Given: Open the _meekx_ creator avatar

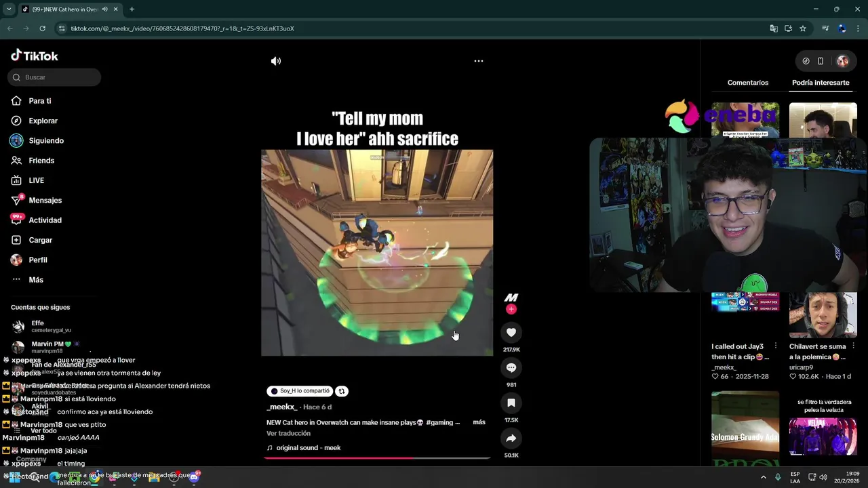Looking at the screenshot, I should [x=511, y=298].
